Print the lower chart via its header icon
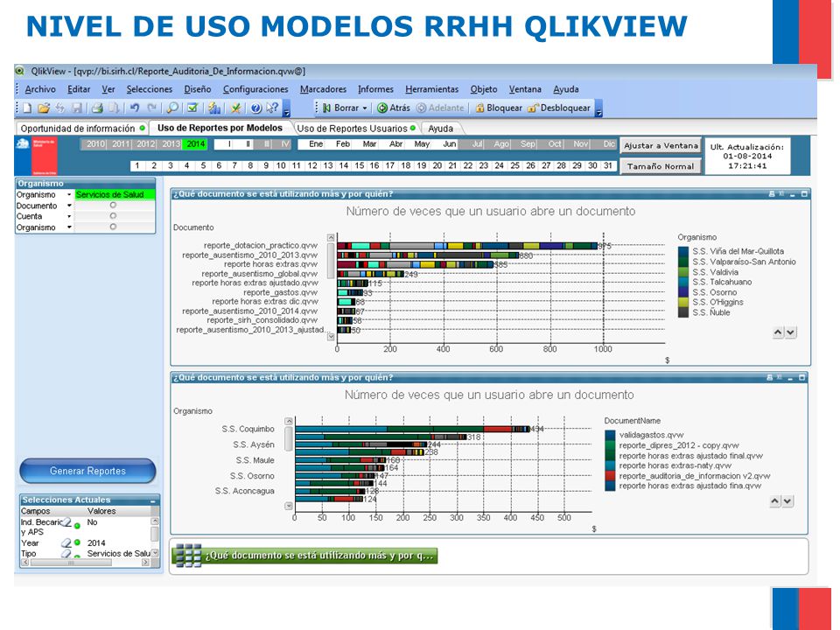Screen dimensions: 840x630 (770, 378)
